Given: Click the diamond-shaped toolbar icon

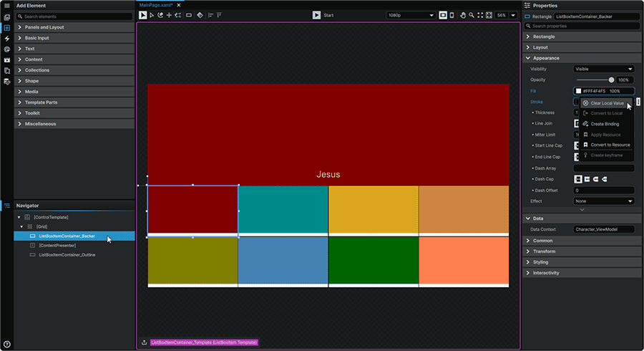Looking at the screenshot, I should coord(200,15).
